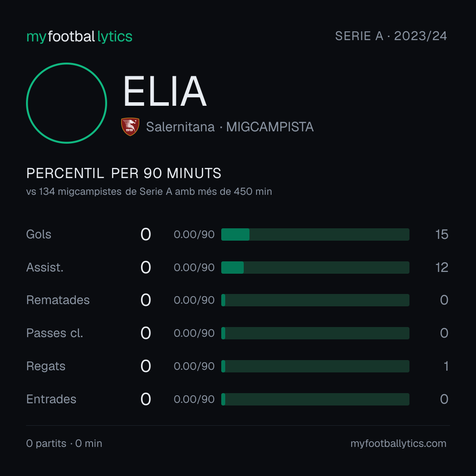The image size is (476, 476).
Task: Click the Gols percentile value 15
Action: pyautogui.click(x=442, y=234)
